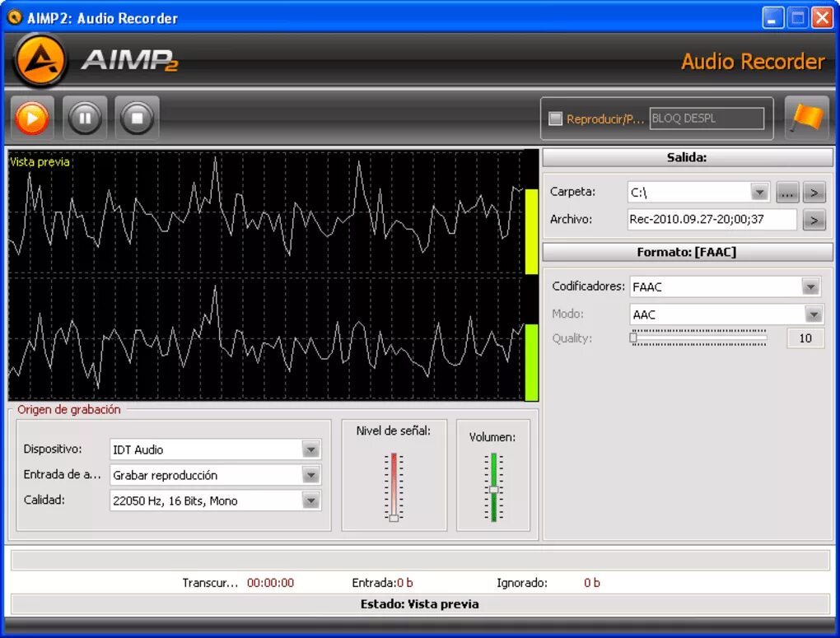Click the Quality value box showing 10
This screenshot has height=638, width=840.
pos(805,338)
